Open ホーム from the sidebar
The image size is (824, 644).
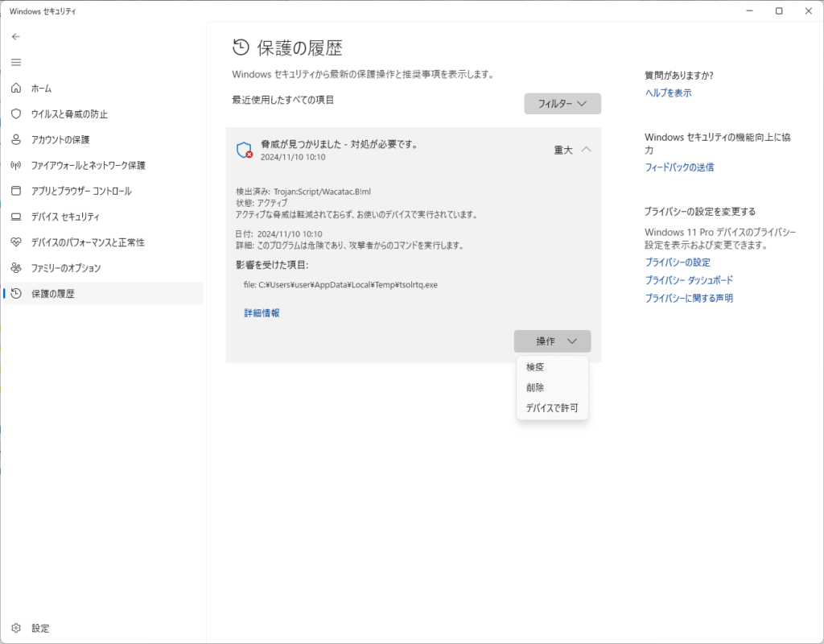(41, 89)
